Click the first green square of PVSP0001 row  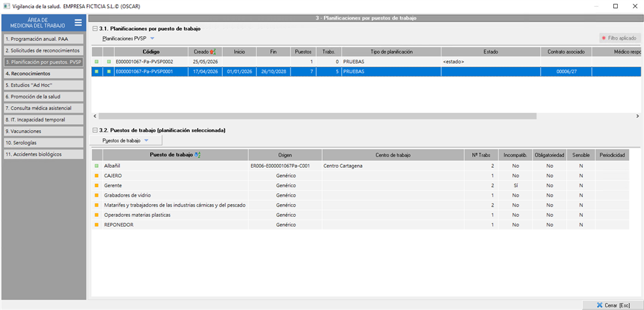click(x=97, y=71)
